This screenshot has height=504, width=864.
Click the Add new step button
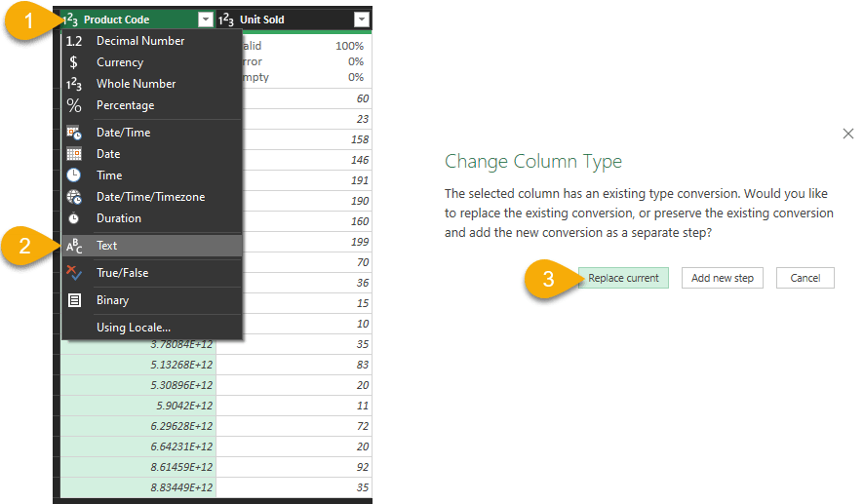tap(722, 278)
